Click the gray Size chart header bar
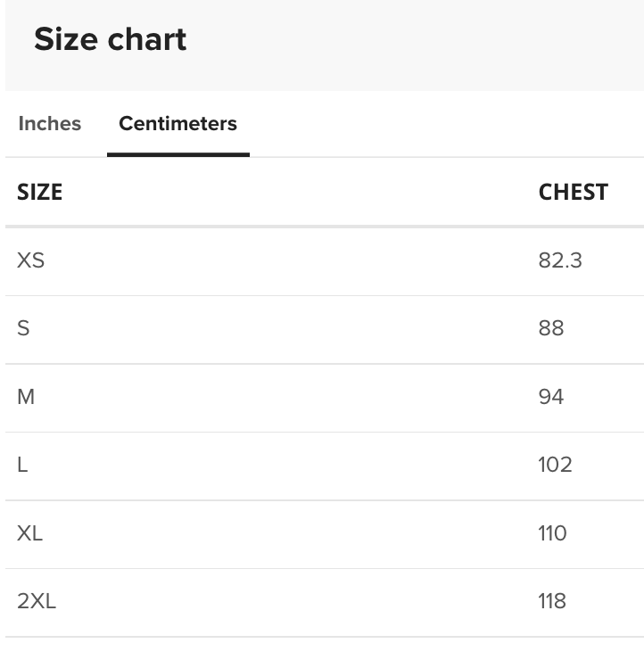This screenshot has width=644, height=660. pos(325,45)
